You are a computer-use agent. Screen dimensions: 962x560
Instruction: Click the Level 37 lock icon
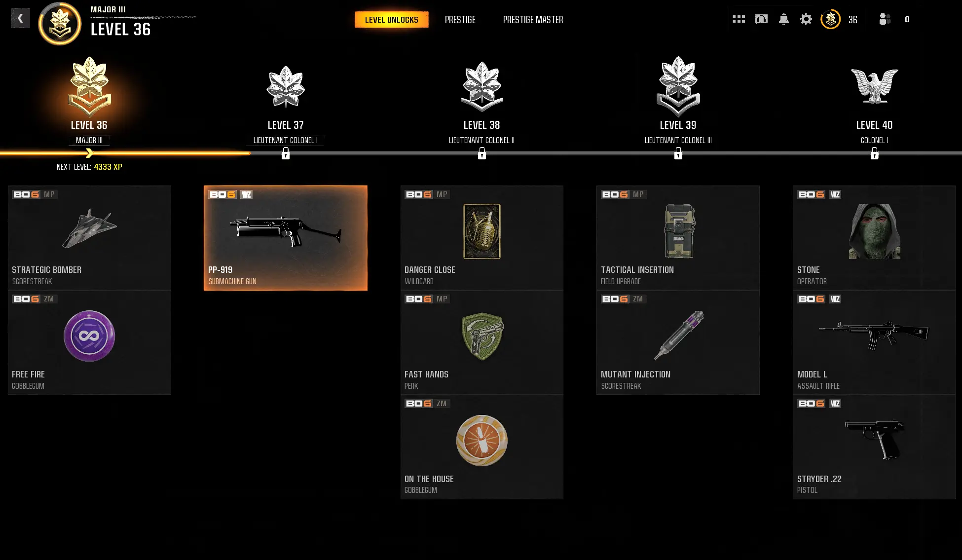point(286,154)
